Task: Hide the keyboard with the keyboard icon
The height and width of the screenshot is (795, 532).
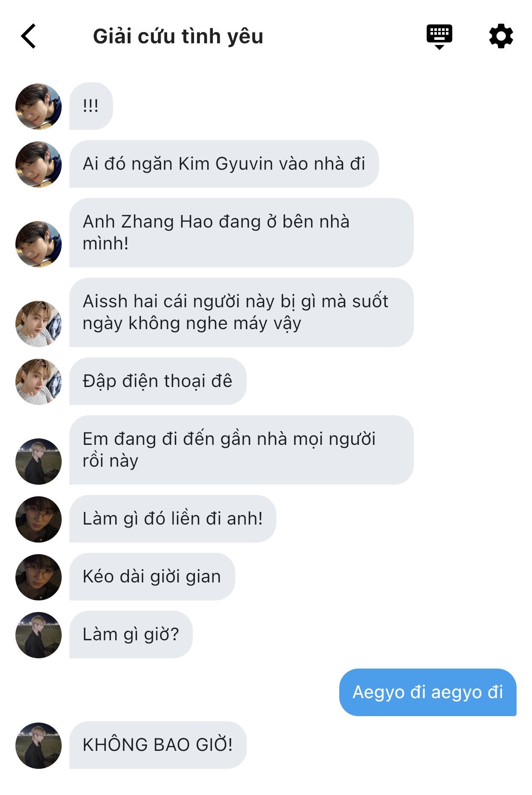Action: pos(439,37)
